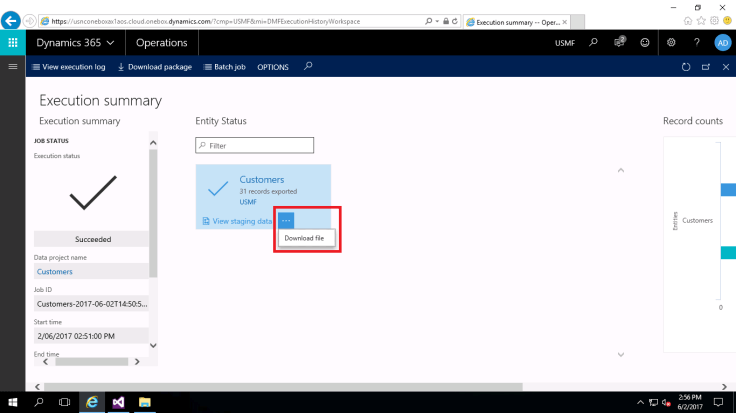Open the settings gear in header
The width and height of the screenshot is (736, 413).
(671, 43)
